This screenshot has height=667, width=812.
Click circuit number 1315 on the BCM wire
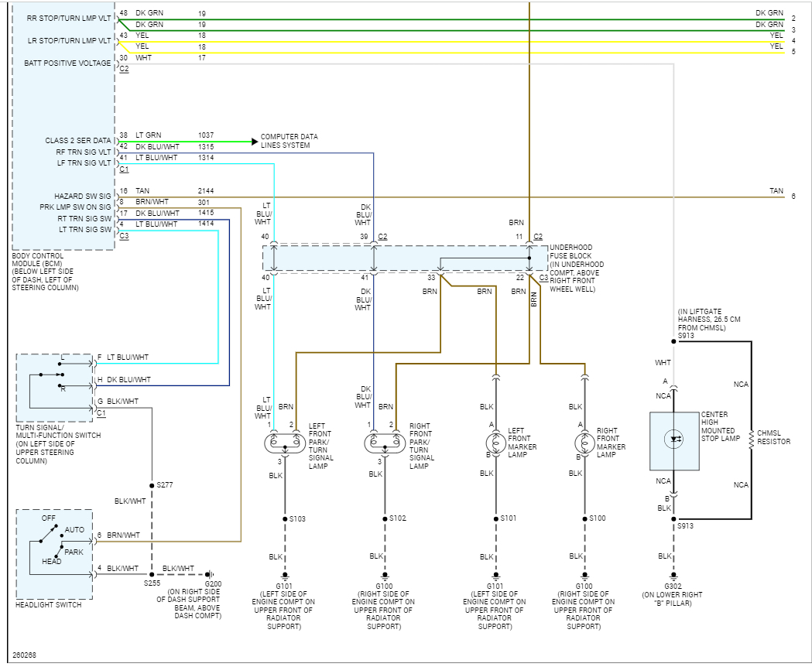point(206,146)
